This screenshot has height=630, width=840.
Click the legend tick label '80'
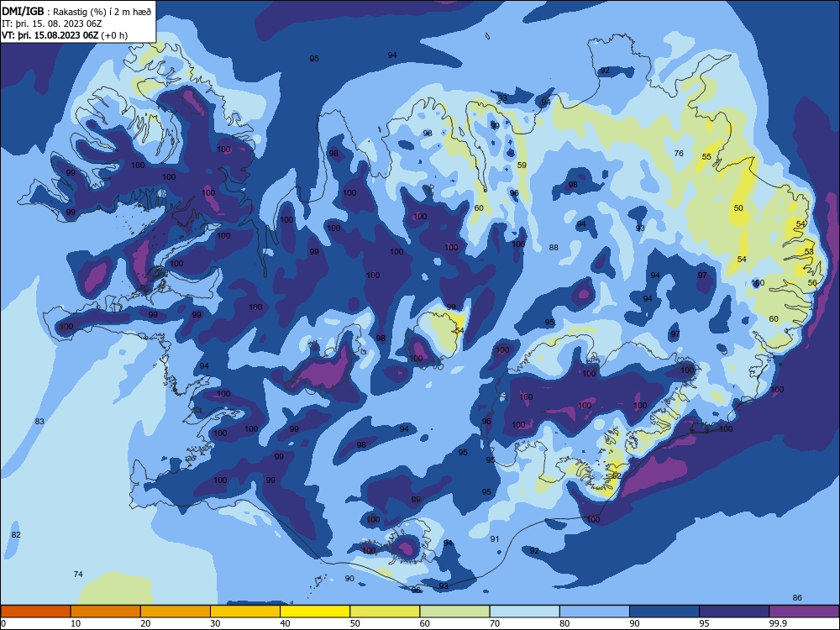click(x=564, y=623)
